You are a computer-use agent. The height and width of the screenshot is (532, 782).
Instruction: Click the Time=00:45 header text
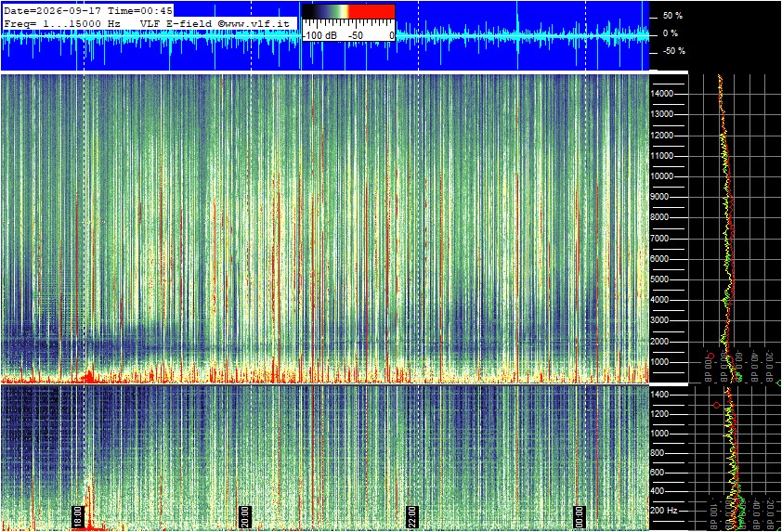click(x=139, y=10)
